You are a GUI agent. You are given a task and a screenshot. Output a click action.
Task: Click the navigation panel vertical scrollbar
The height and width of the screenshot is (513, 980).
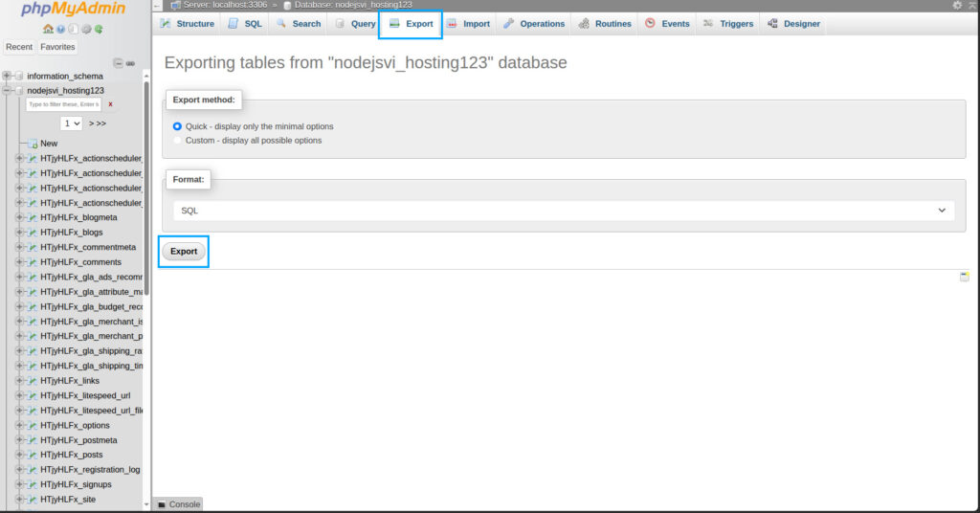point(146,188)
